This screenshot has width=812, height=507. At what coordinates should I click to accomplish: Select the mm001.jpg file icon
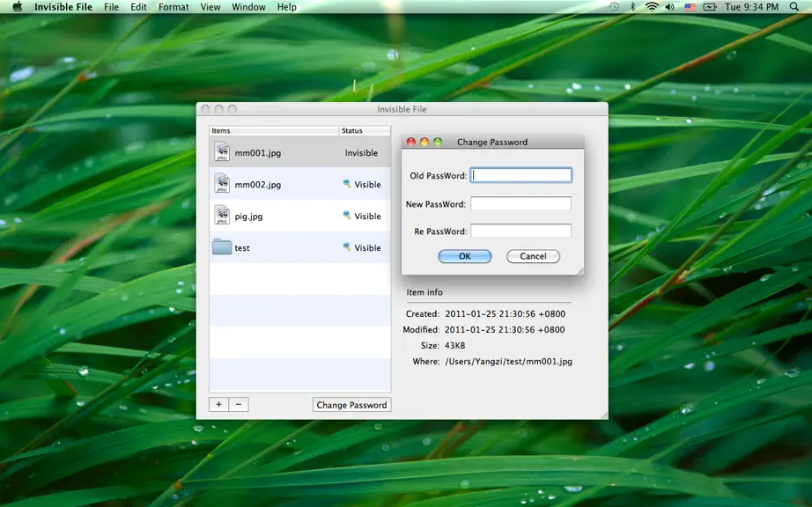[x=222, y=152]
